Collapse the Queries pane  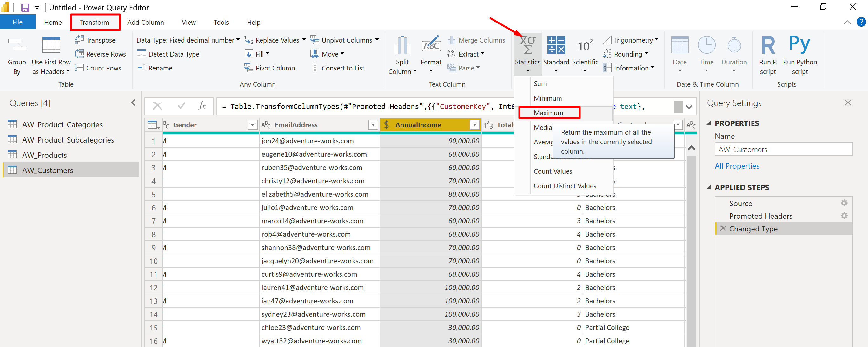coord(133,103)
